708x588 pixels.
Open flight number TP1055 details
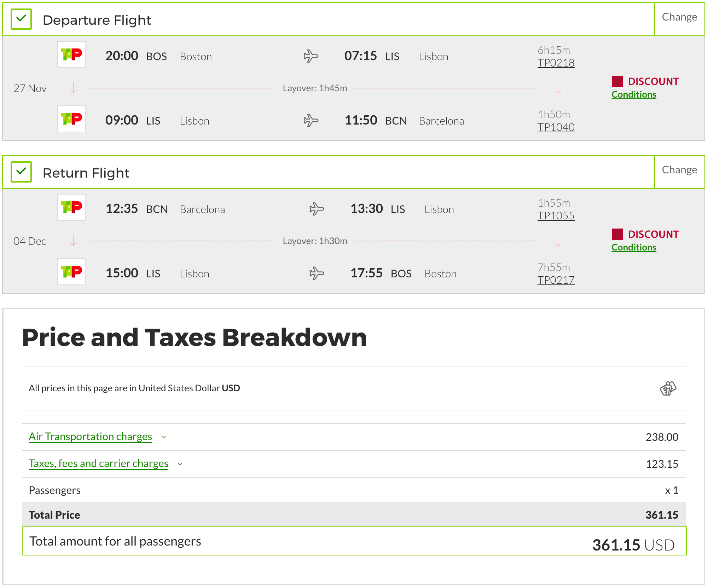coord(556,216)
